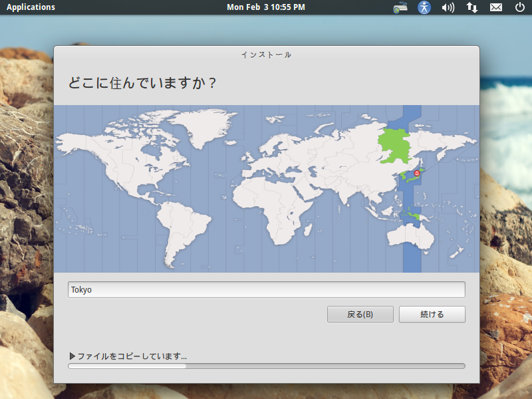The image size is (532, 399).
Task: Click the どこに住んでいますか？ heading
Action: click(142, 82)
